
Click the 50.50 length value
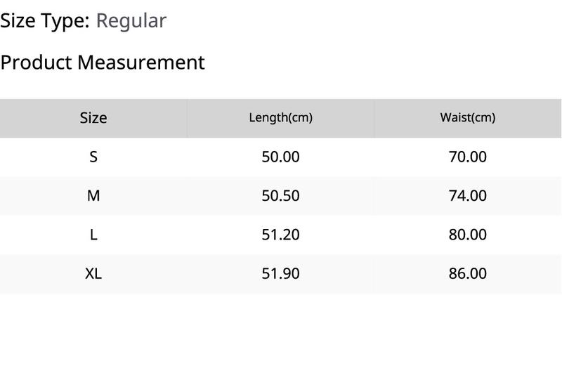[x=280, y=196]
